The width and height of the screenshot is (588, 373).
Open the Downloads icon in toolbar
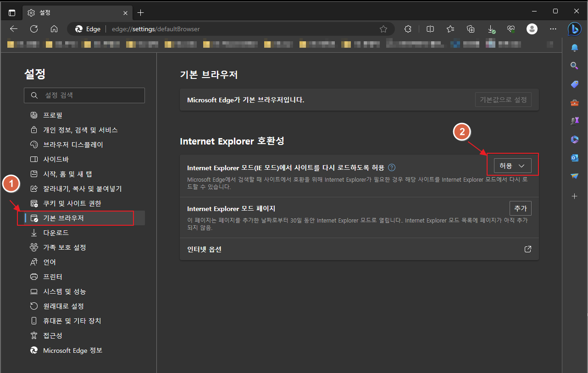coord(491,29)
